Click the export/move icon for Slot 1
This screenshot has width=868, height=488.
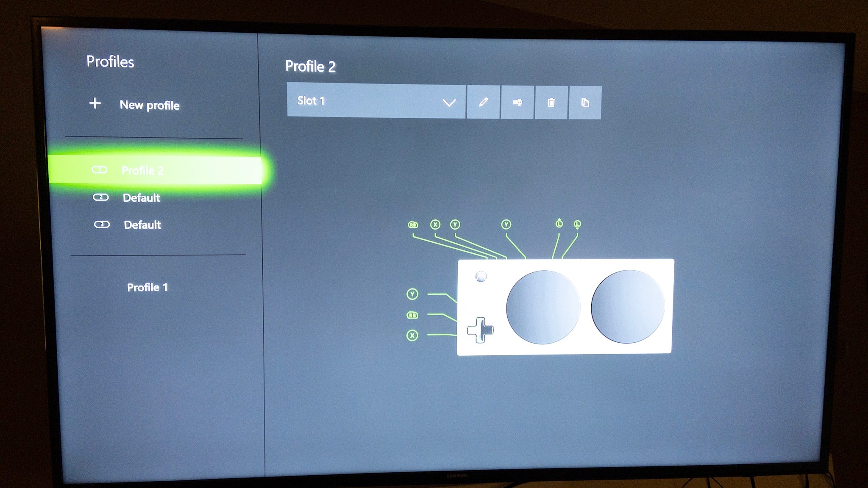click(x=517, y=102)
